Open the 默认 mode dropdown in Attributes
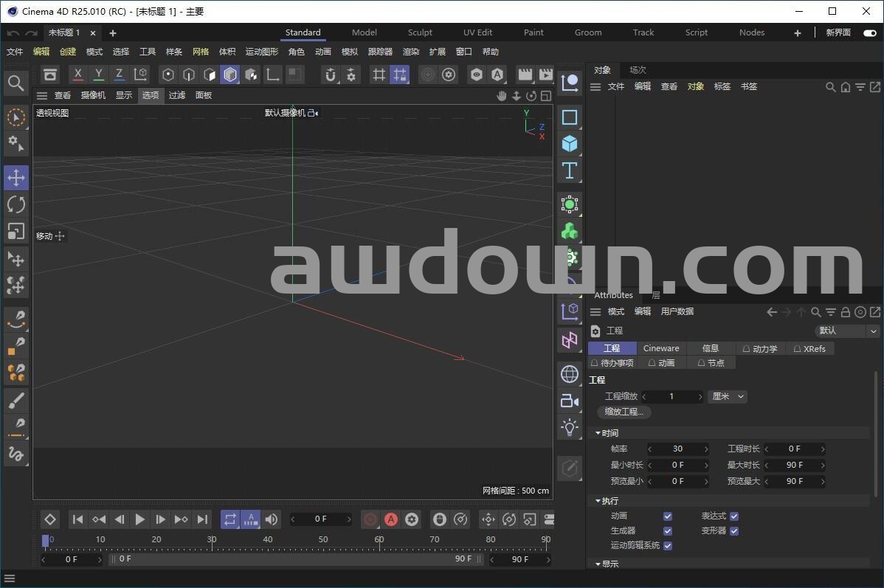The height and width of the screenshot is (588, 884). coord(847,331)
